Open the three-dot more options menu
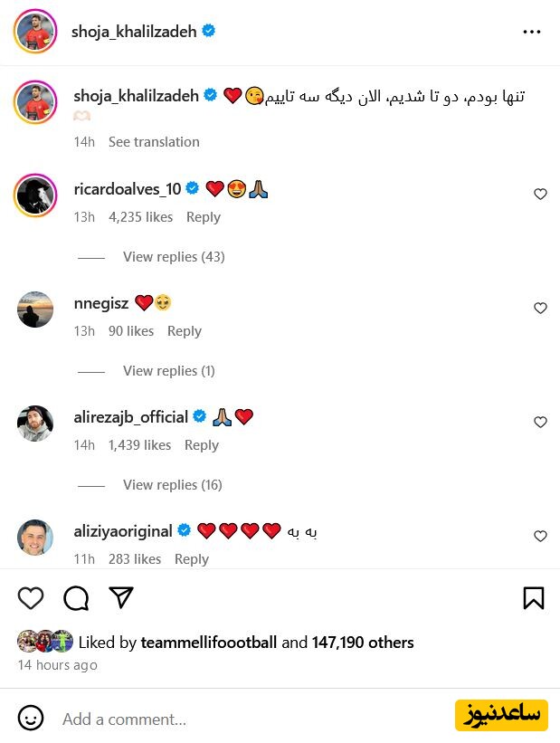Screen dimensions: 560x743 click(532, 32)
